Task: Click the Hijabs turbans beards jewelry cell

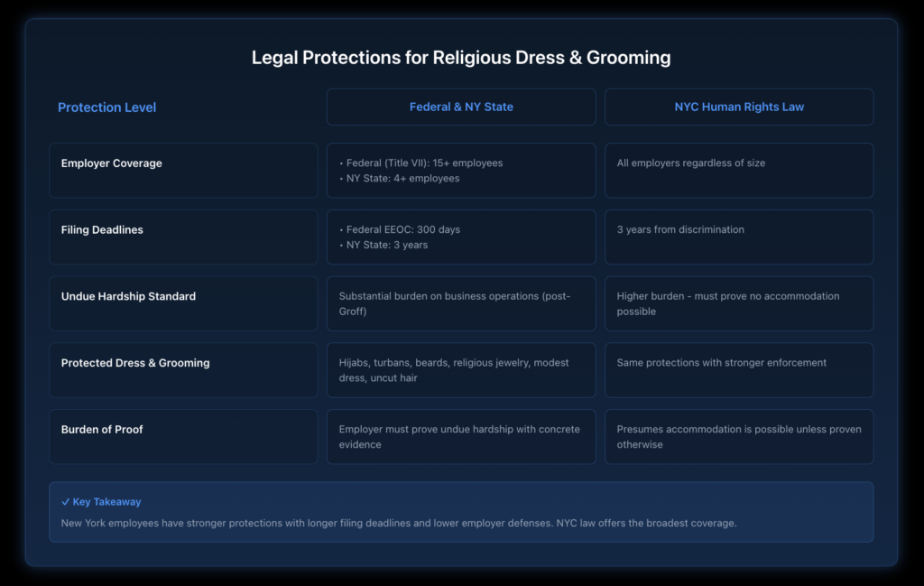Action: 461,369
